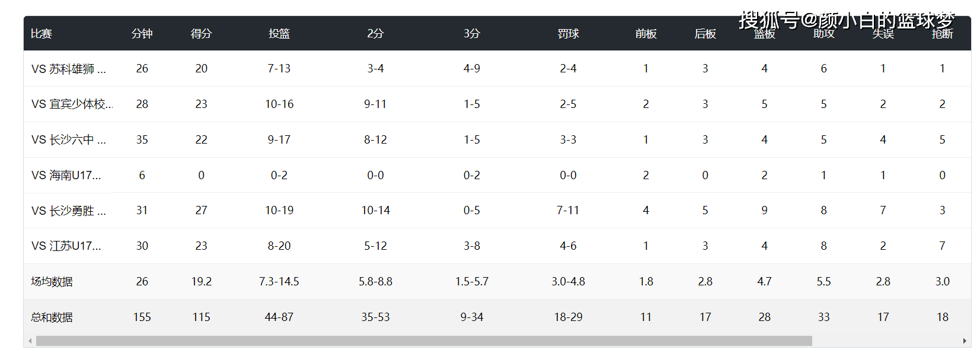
Task: Select the 前板 column header
Action: click(x=646, y=34)
